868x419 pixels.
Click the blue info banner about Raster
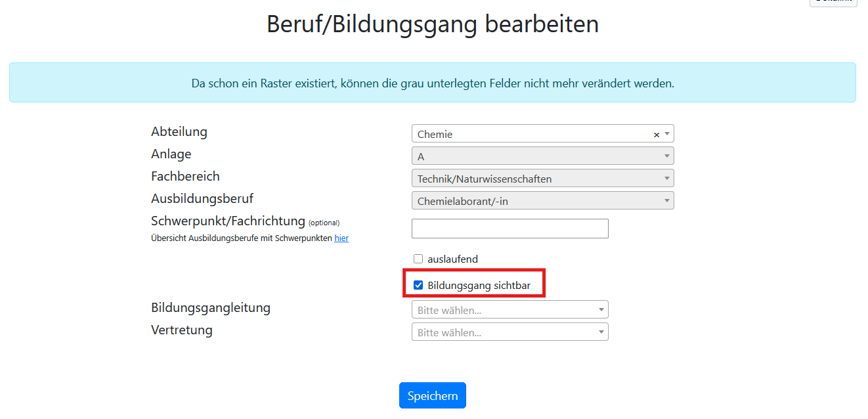point(433,83)
